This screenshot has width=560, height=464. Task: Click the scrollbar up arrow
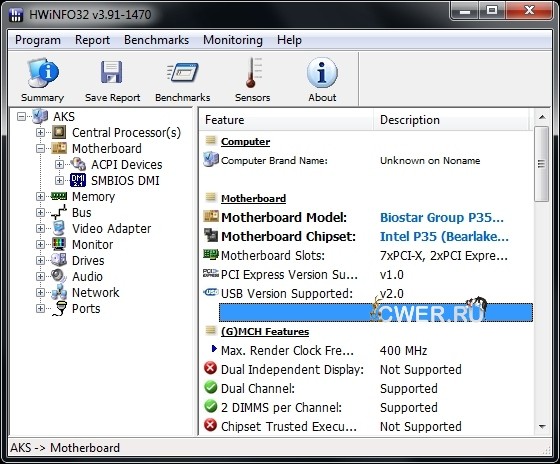542,117
